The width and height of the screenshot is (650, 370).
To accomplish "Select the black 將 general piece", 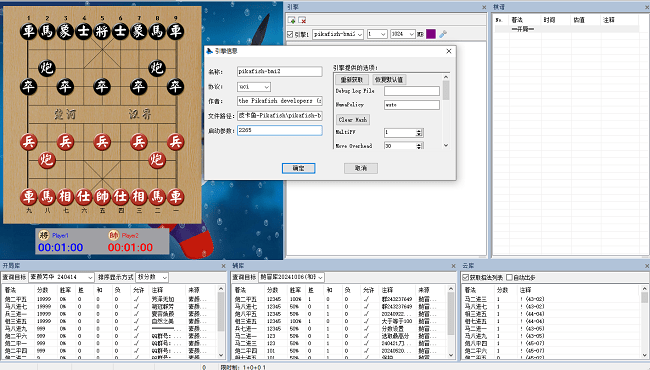I will point(102,31).
